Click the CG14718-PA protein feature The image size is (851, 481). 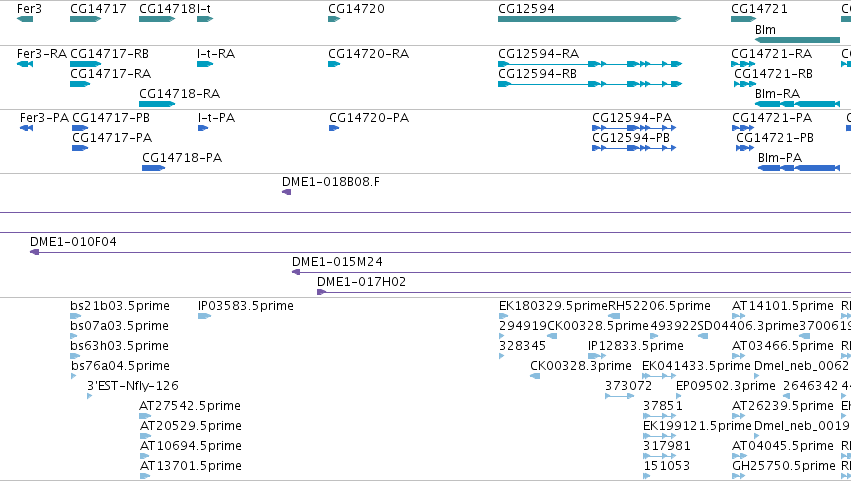(x=153, y=168)
